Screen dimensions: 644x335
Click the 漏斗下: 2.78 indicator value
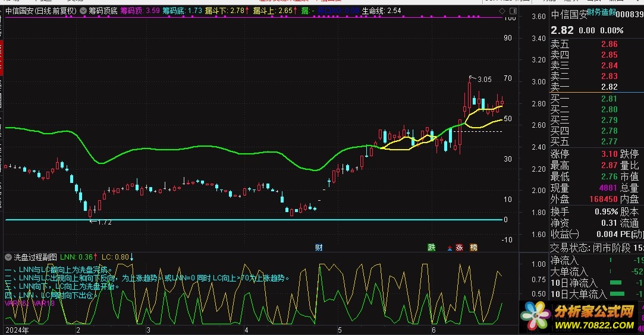227,11
